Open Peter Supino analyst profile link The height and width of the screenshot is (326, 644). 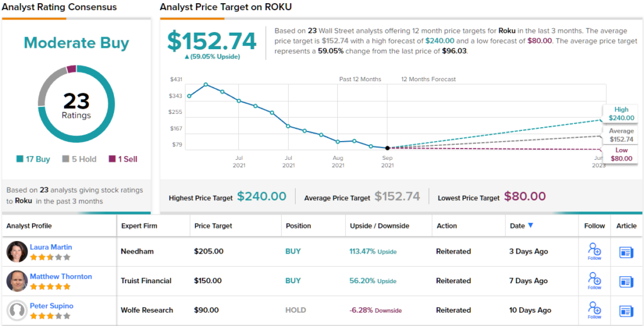tap(52, 306)
